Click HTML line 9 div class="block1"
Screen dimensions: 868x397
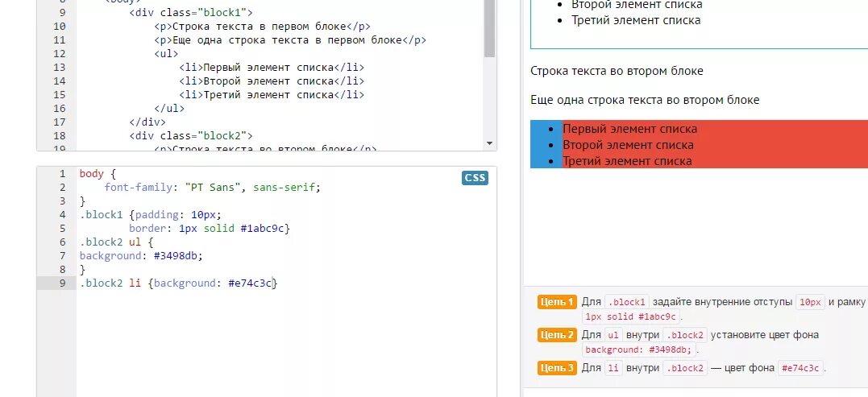[191, 13]
